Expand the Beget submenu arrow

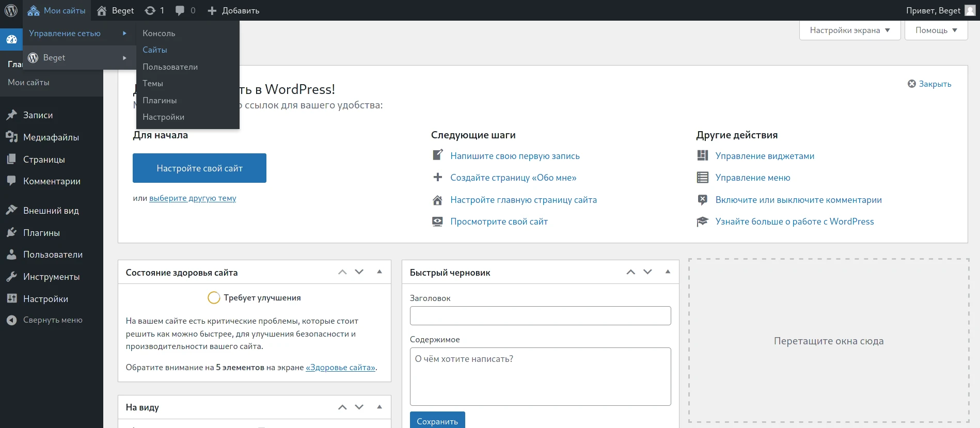pos(124,58)
